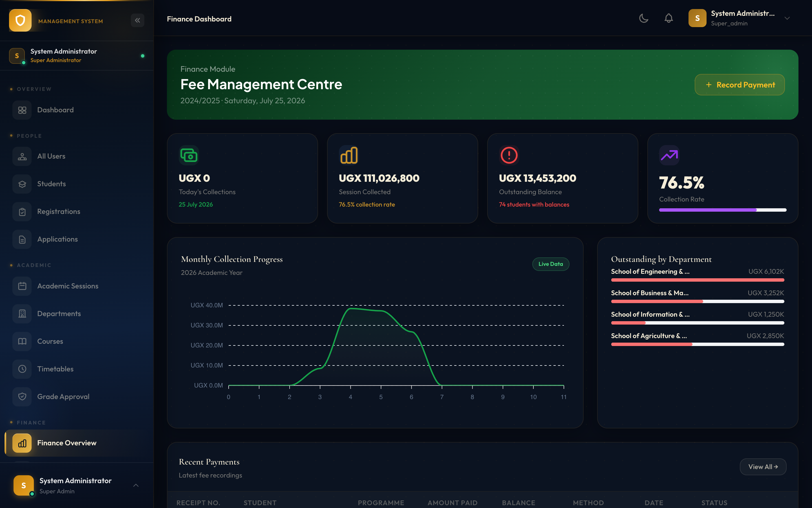This screenshot has width=812, height=508.
Task: Toggle dark mode moon icon
Action: pos(644,18)
